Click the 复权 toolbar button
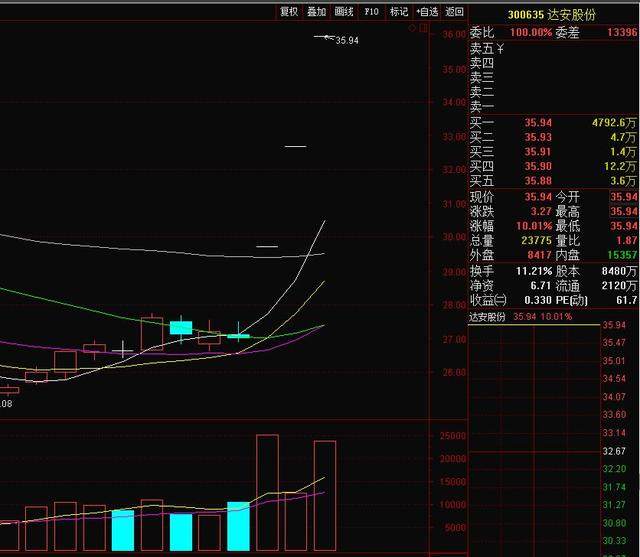This screenshot has height=557, width=640. click(289, 12)
